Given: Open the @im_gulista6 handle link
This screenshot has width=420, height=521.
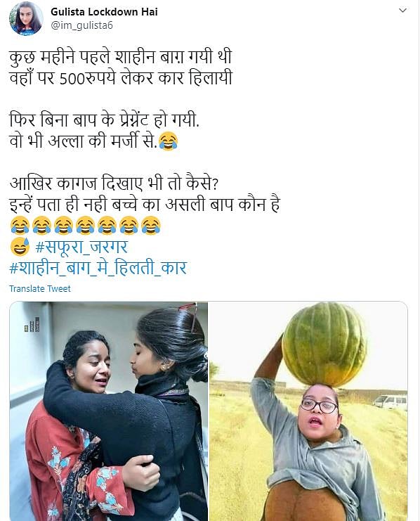Looking at the screenshot, I should click(x=81, y=25).
